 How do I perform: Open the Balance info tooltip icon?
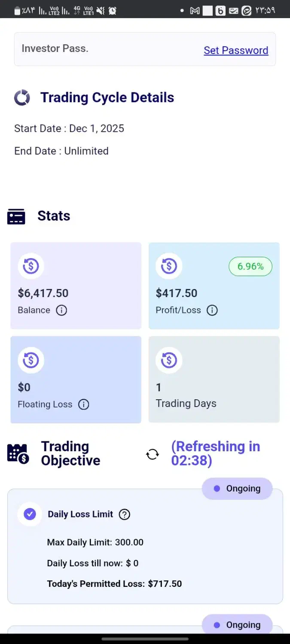tap(61, 310)
